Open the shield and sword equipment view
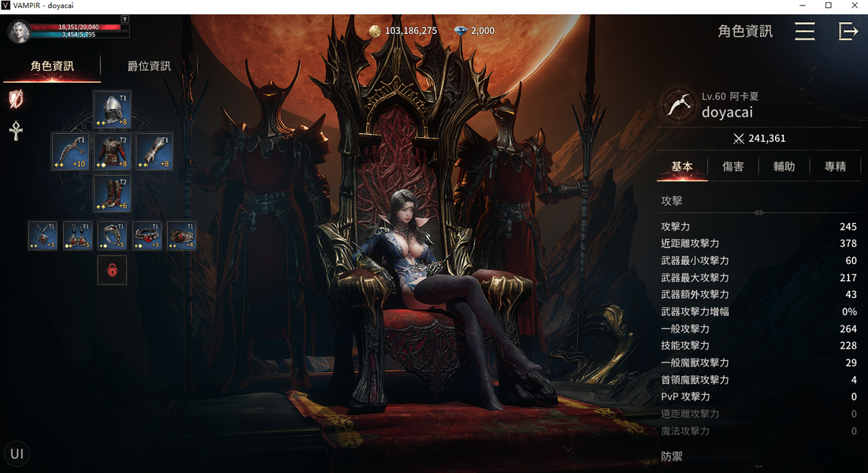 pyautogui.click(x=16, y=99)
